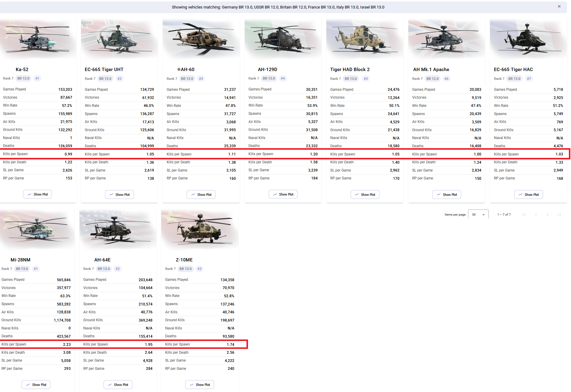Click the Ka-52 helicopter image

pyautogui.click(x=38, y=39)
